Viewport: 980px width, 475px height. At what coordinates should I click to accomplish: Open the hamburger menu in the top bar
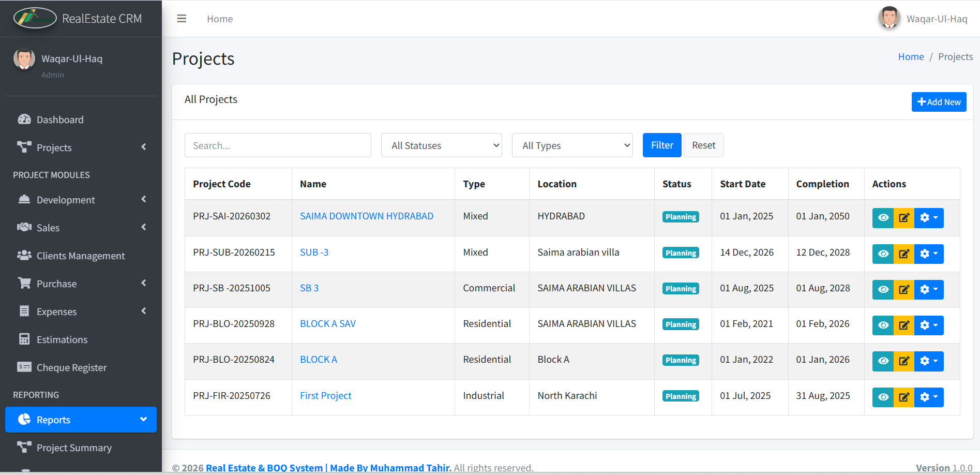[x=182, y=18]
